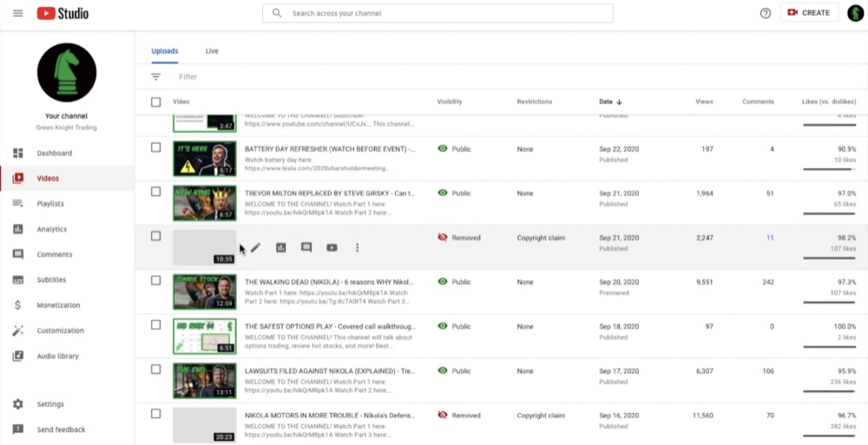Open Comments in the sidebar
868x445 pixels.
tap(67, 255)
